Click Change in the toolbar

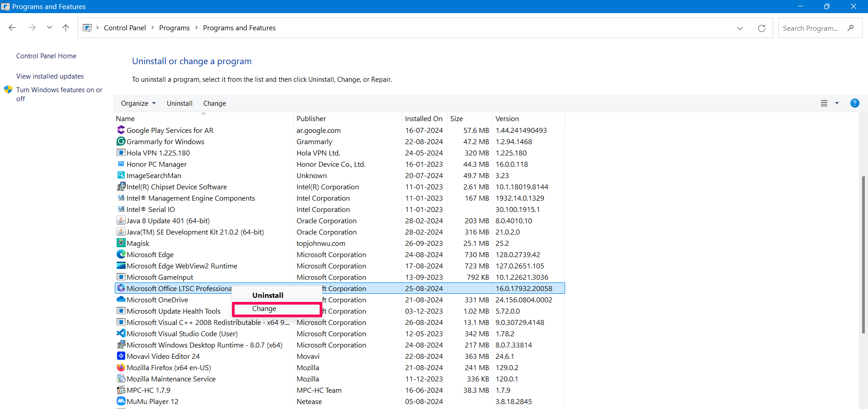(x=215, y=103)
